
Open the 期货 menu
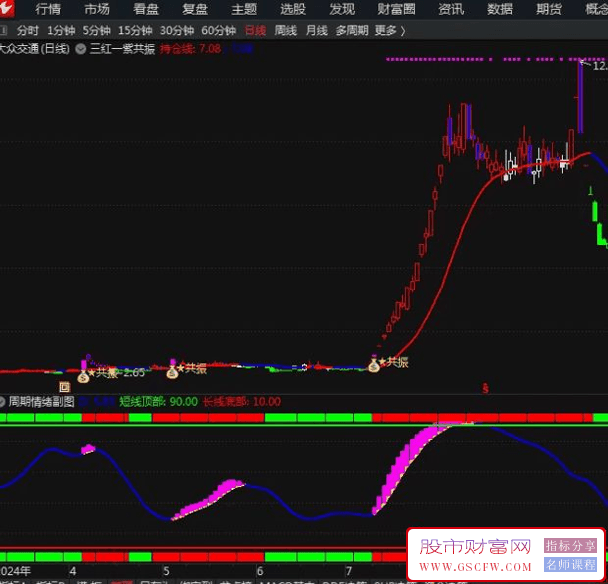pos(549,9)
